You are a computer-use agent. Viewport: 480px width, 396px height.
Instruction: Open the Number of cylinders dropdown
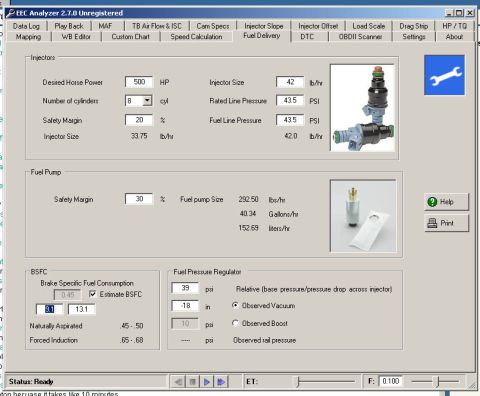[147, 101]
